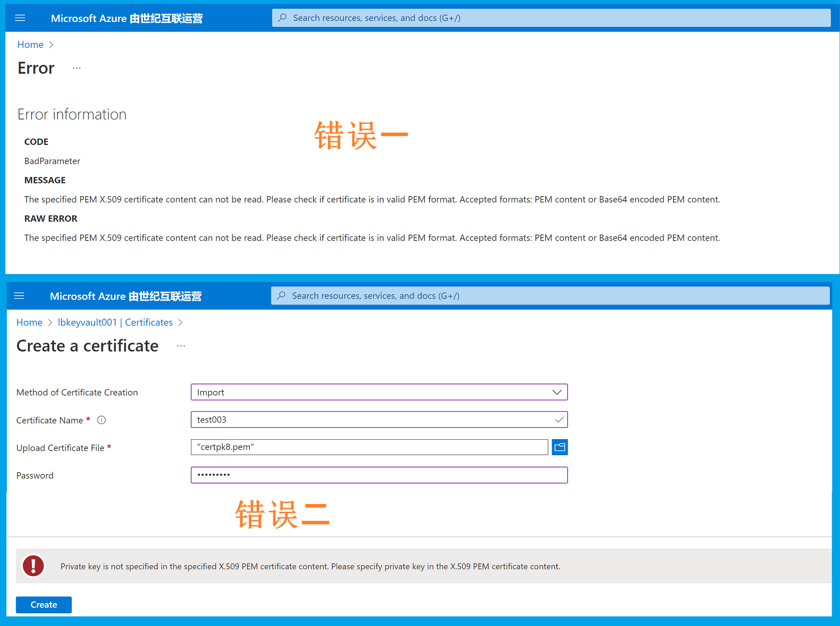The image size is (840, 626).
Task: Click the search magnifier icon in lower header
Action: point(281,296)
